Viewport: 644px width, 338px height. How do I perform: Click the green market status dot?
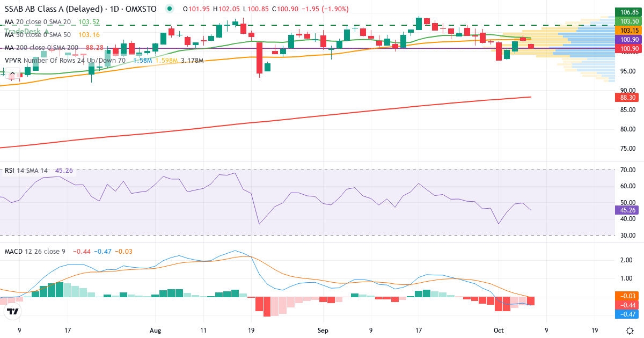tap(170, 9)
